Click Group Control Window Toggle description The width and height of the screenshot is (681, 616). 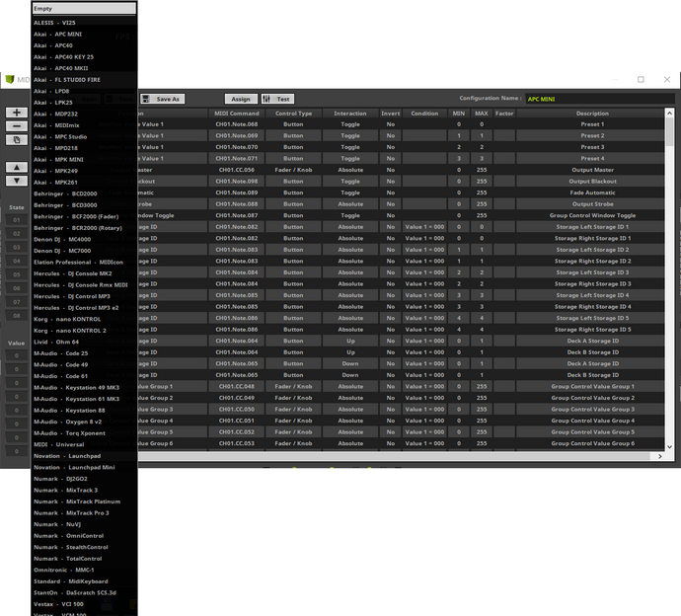pyautogui.click(x=592, y=215)
